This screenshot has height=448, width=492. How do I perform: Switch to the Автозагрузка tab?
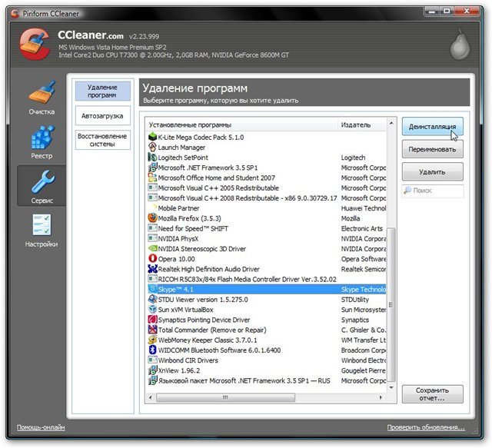point(102,116)
